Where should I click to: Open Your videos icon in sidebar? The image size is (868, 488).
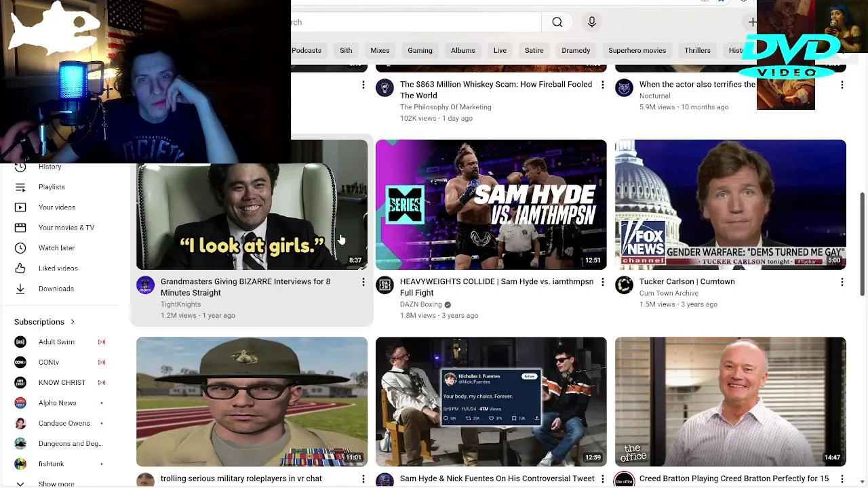point(20,207)
